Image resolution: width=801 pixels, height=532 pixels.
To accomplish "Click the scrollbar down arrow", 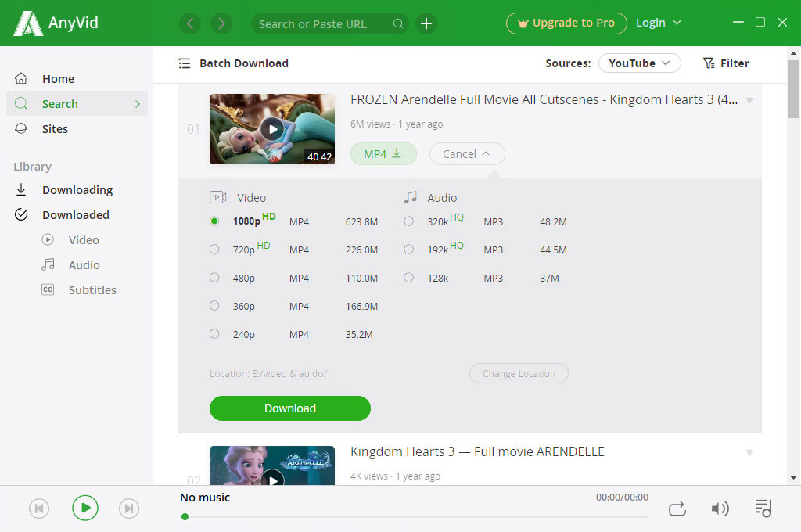I will 793,478.
